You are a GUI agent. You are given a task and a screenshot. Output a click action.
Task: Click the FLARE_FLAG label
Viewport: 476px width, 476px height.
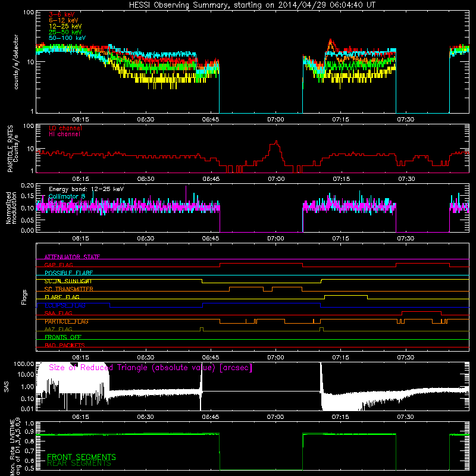62,297
